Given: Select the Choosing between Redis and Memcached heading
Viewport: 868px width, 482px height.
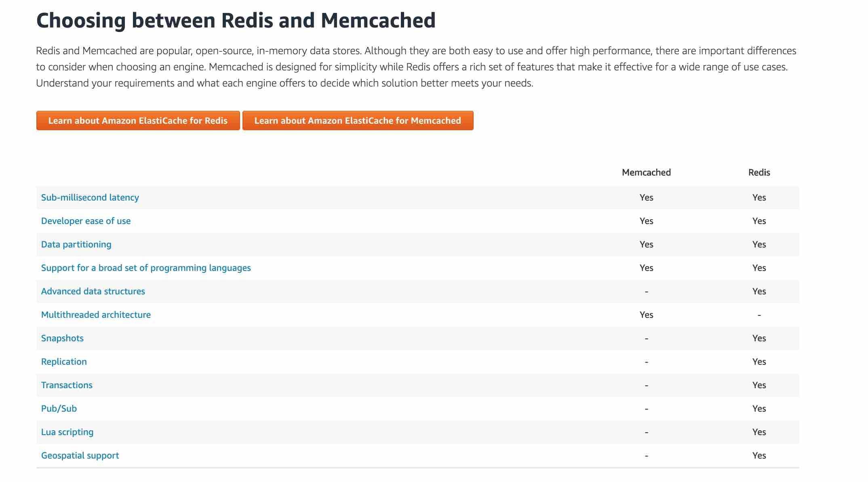Looking at the screenshot, I should coord(236,19).
